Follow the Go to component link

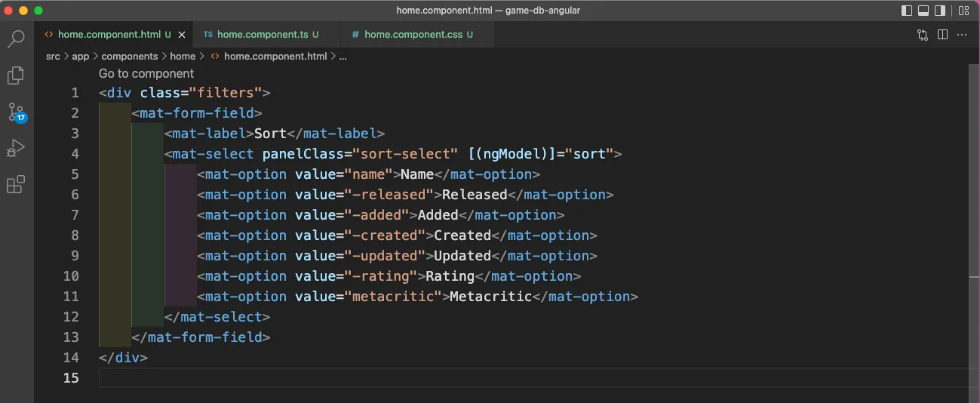click(146, 73)
